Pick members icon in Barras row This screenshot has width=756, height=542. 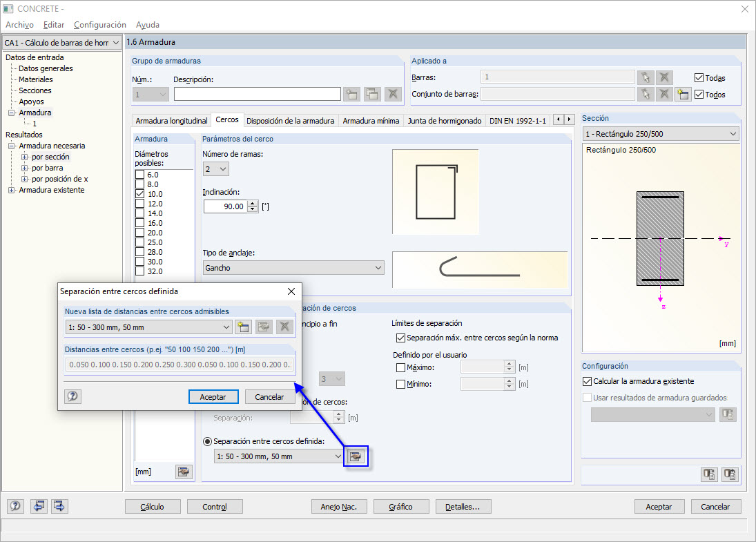pos(646,77)
